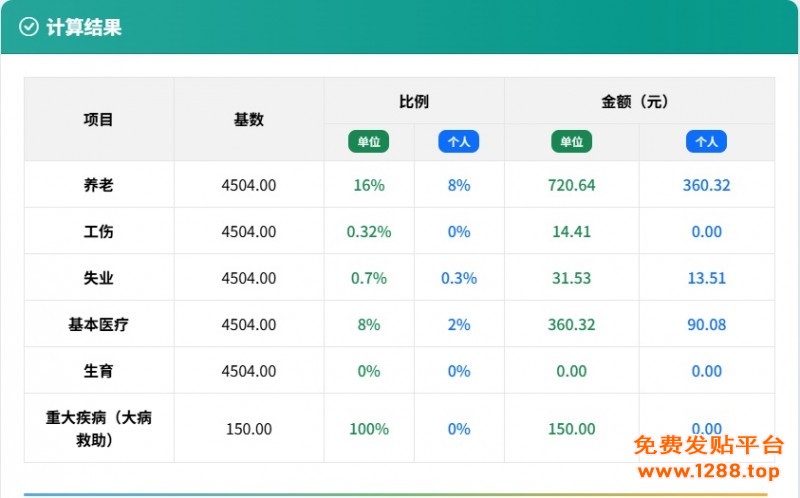Click the 0.32% unit rate for 工伤

pyautogui.click(x=368, y=231)
